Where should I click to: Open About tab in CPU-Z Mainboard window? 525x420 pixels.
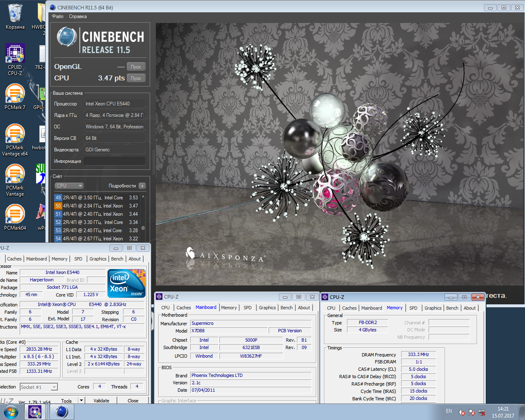304,308
